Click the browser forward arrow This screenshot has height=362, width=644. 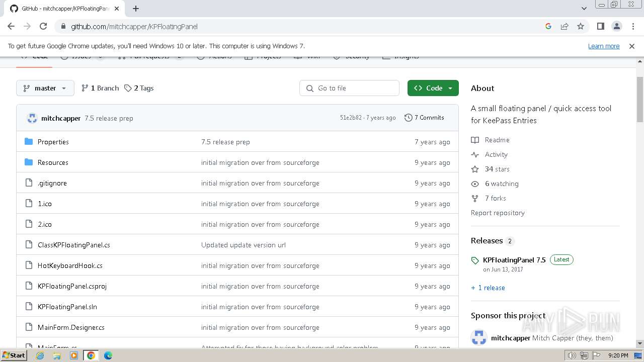pyautogui.click(x=27, y=26)
